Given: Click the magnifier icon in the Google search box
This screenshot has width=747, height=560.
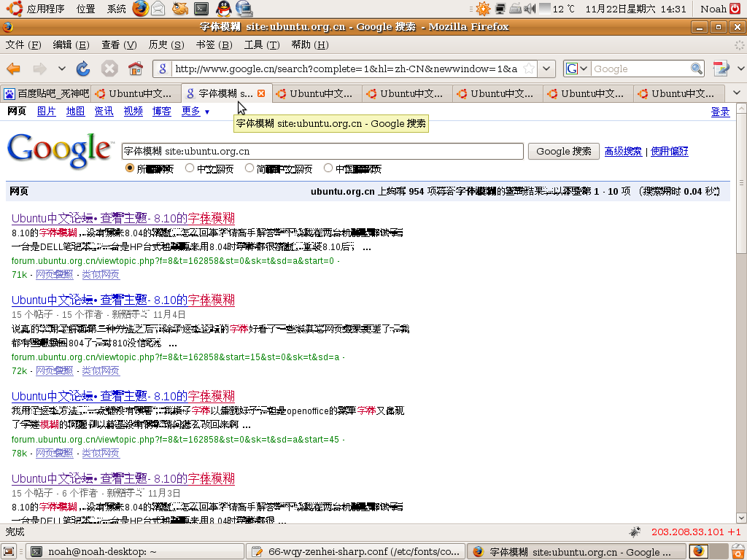Looking at the screenshot, I should [x=697, y=69].
